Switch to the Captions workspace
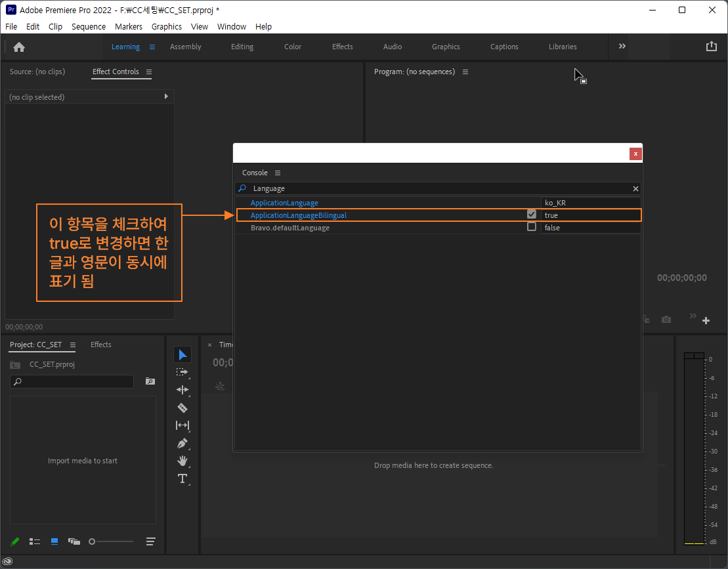This screenshot has width=728, height=569. (504, 47)
